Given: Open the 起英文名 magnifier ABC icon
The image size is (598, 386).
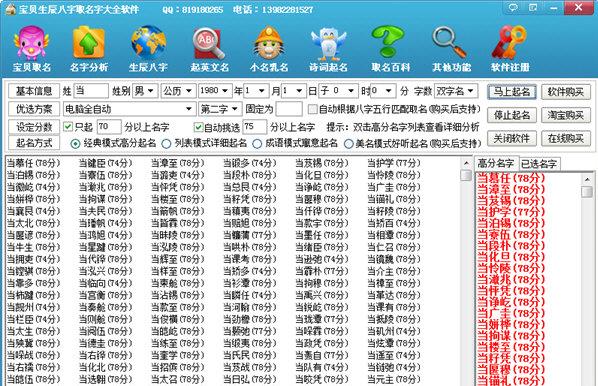Looking at the screenshot, I should 209,43.
